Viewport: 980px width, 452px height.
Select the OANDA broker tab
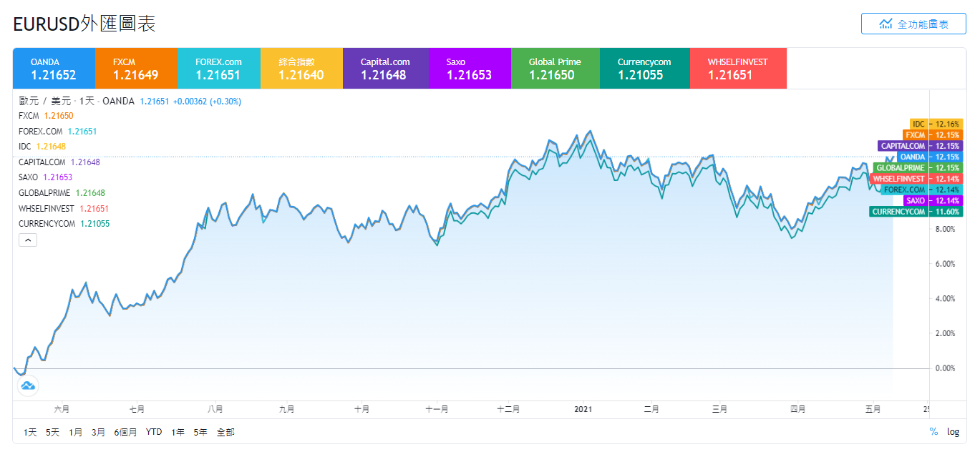[x=54, y=69]
